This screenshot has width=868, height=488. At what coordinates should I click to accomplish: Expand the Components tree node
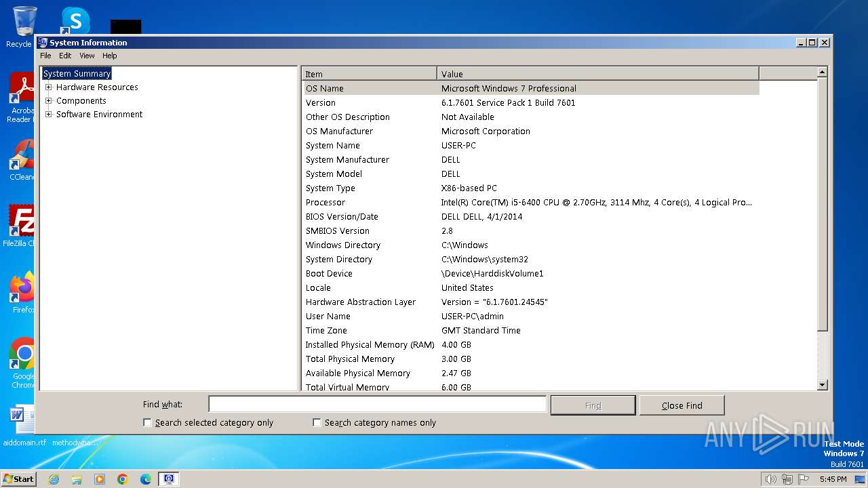point(49,100)
